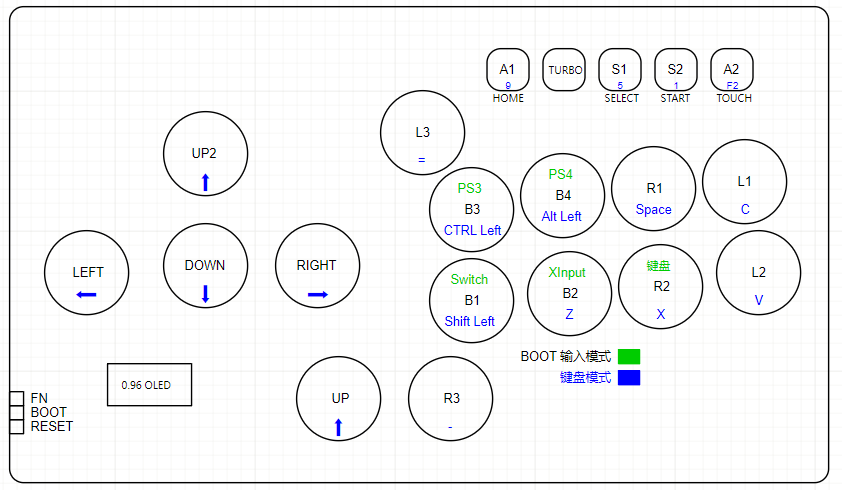This screenshot has height=490, width=842.
Task: Click the green PS4 label
Action: coord(561,175)
